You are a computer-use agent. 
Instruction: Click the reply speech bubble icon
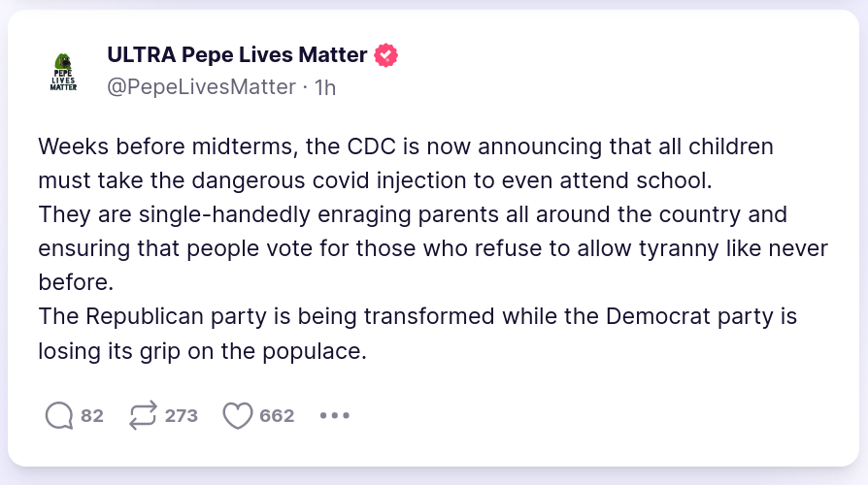pos(59,416)
